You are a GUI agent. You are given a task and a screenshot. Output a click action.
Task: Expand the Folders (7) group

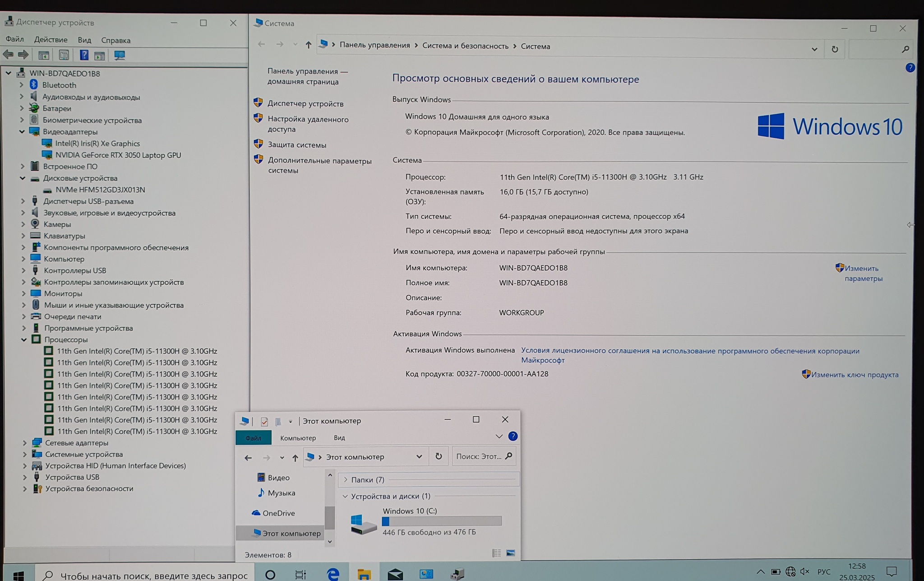tap(346, 479)
